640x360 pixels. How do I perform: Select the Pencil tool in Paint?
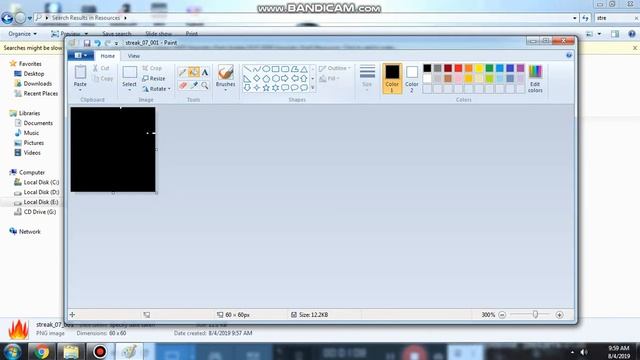[182, 73]
